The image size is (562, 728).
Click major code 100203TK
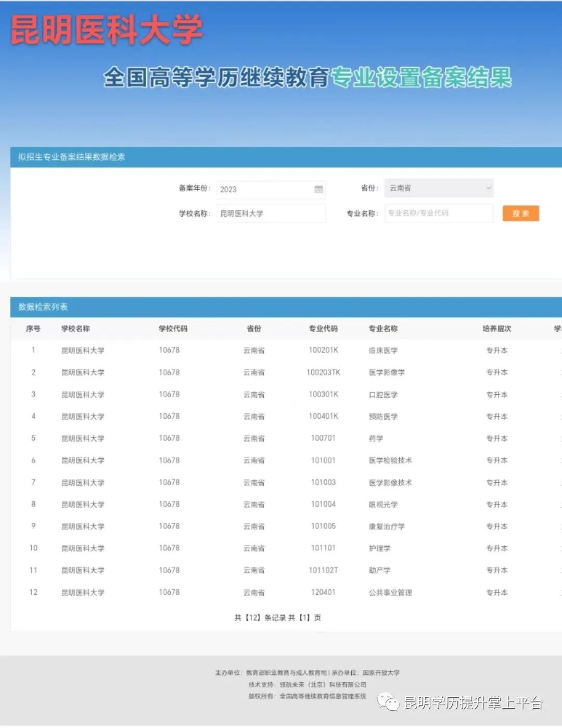323,372
